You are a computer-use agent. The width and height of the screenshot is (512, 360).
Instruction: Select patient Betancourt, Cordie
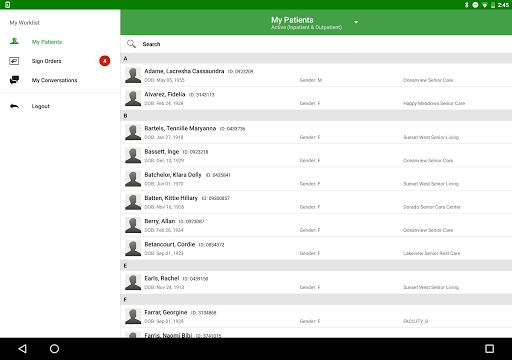(316, 249)
